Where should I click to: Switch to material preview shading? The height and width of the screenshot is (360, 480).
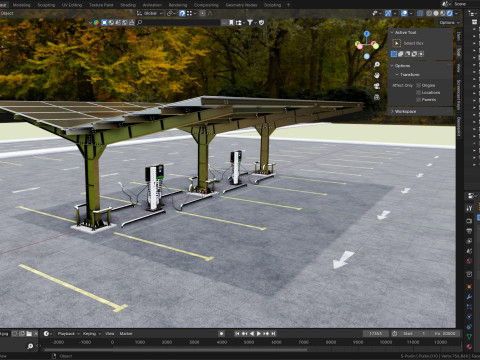(x=443, y=13)
